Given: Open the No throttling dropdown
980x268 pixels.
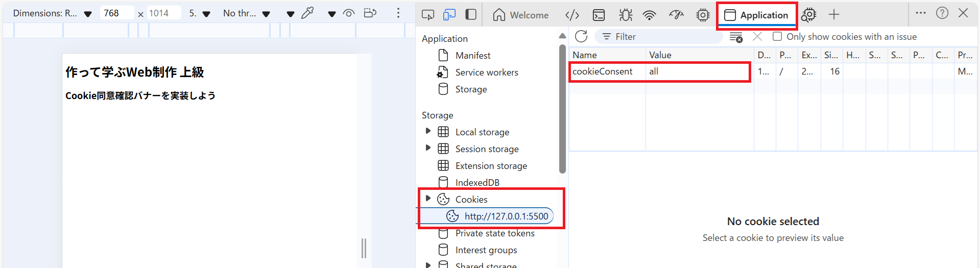Looking at the screenshot, I should 246,13.
